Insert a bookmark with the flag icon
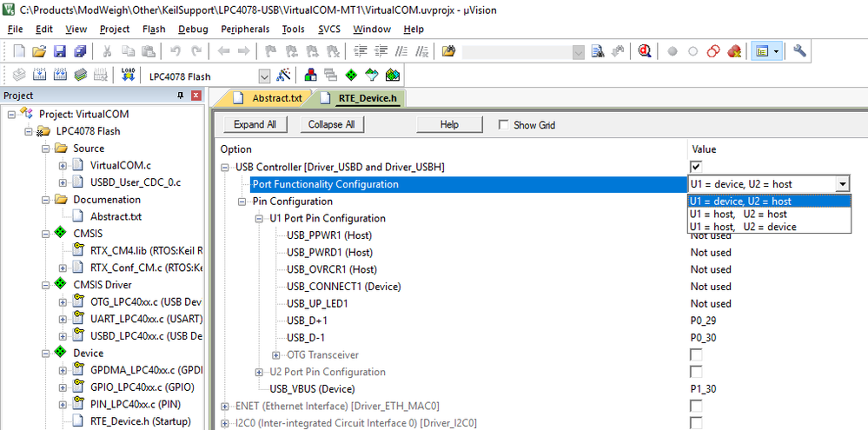Screen dimensions: 868x430 tap(271, 51)
